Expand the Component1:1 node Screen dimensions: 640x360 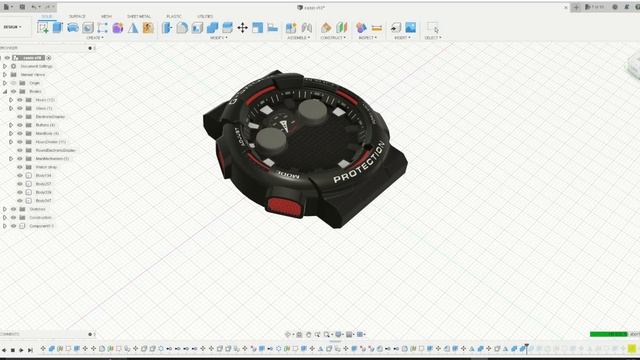[5, 226]
